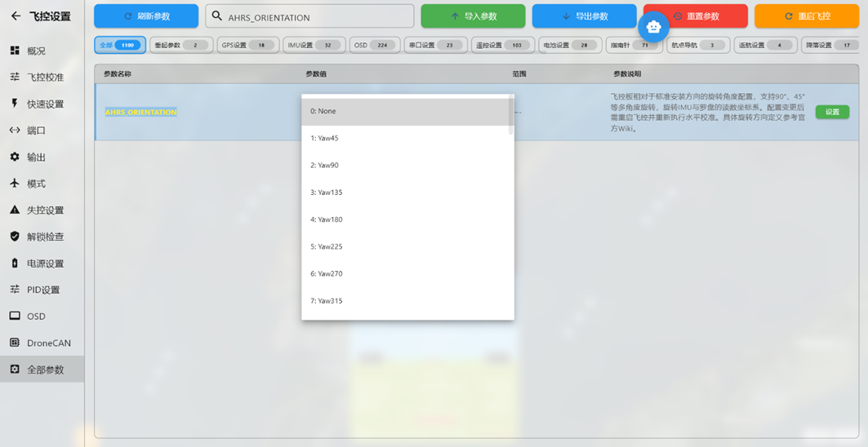Open 解锁检查 shield icon page
Viewport: 868px width, 447px height.
[15, 237]
